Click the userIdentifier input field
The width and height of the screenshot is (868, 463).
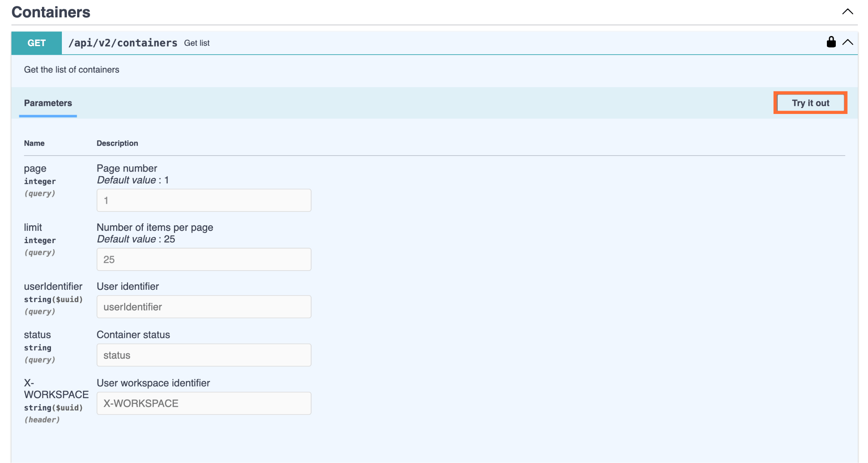[204, 307]
